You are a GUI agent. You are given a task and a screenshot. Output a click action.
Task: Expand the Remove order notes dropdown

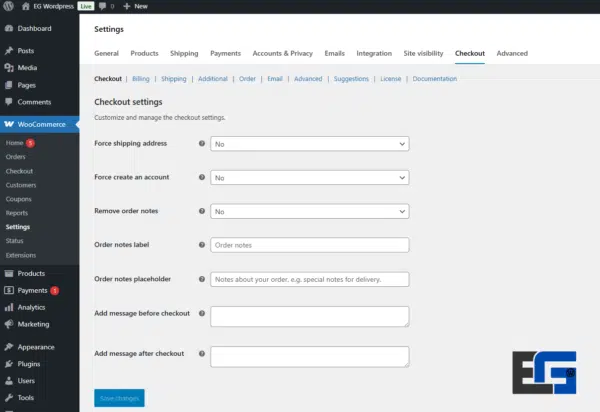pyautogui.click(x=309, y=212)
